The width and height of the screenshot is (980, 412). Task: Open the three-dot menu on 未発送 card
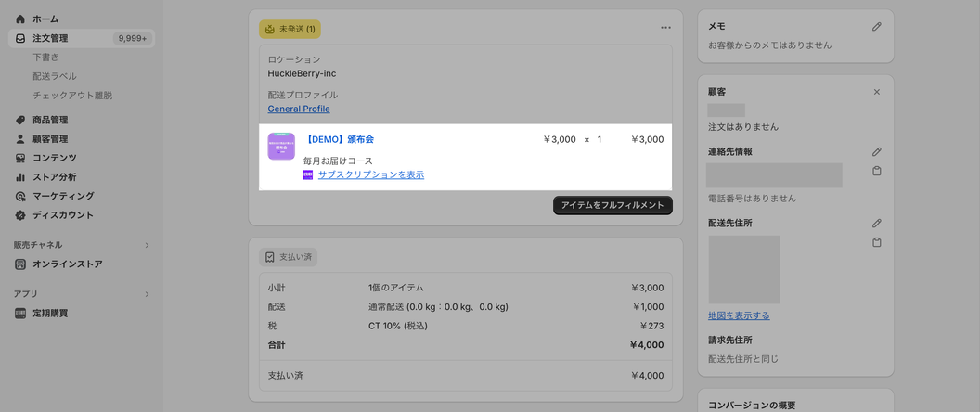click(665, 28)
